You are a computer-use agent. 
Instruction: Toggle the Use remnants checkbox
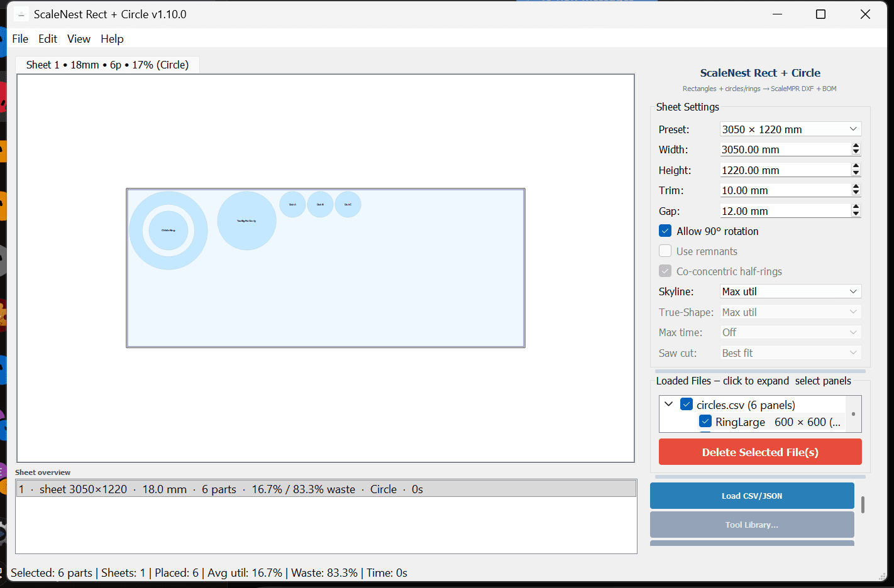[x=665, y=251]
